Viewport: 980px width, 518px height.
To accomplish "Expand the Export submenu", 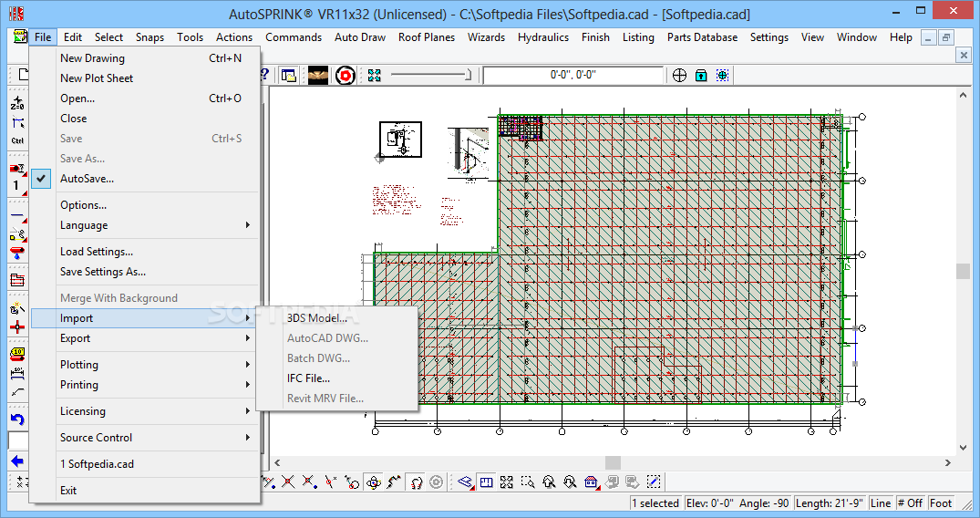I will tap(144, 337).
